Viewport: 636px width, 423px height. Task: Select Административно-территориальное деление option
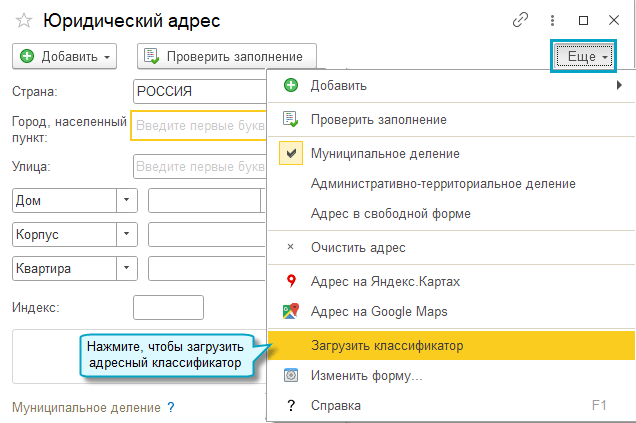pos(443,184)
